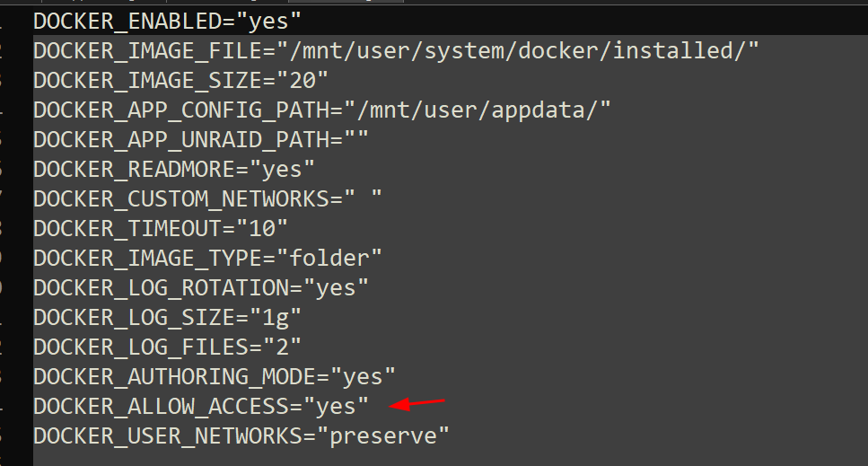Click the "yes" value of DOCKER_ALLOW_ACCESS
Screen dimensions: 868x466
pyautogui.click(x=336, y=406)
